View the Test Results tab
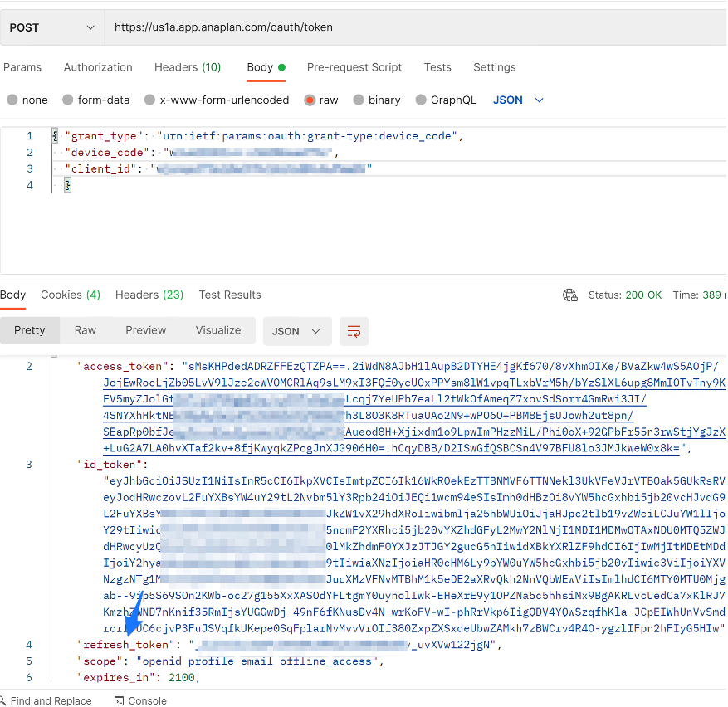Viewport: 728px width, 707px height. click(230, 295)
